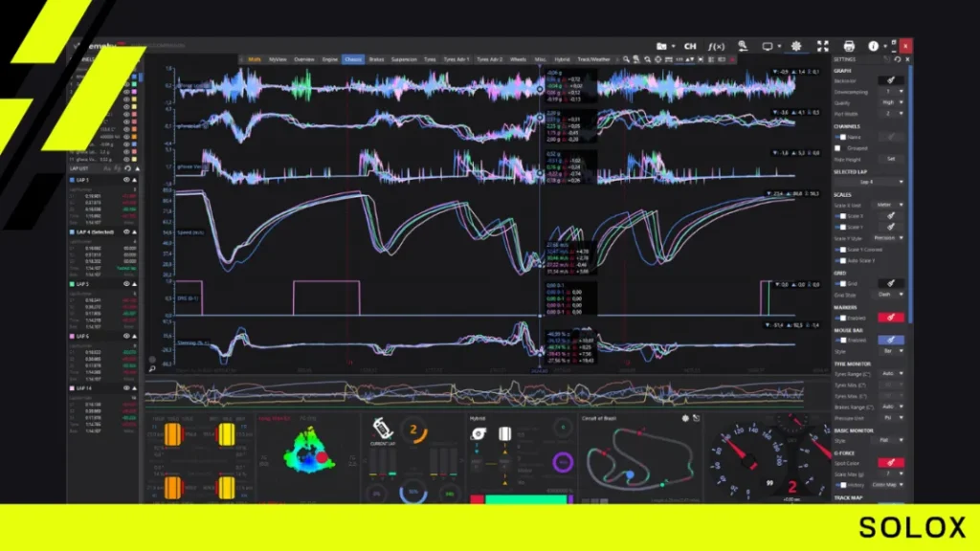Image resolution: width=980 pixels, height=551 pixels.
Task: Click the printer icon
Action: (x=849, y=46)
